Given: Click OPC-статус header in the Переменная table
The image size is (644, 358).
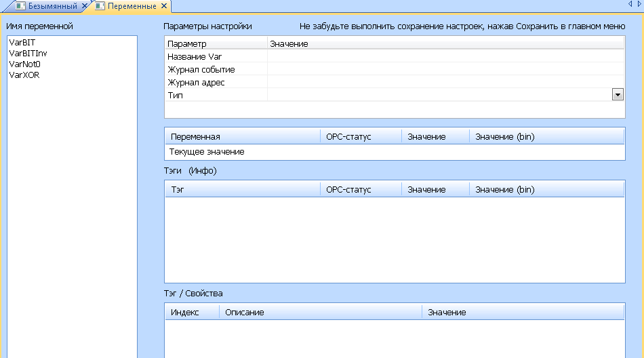Looking at the screenshot, I should pos(360,137).
